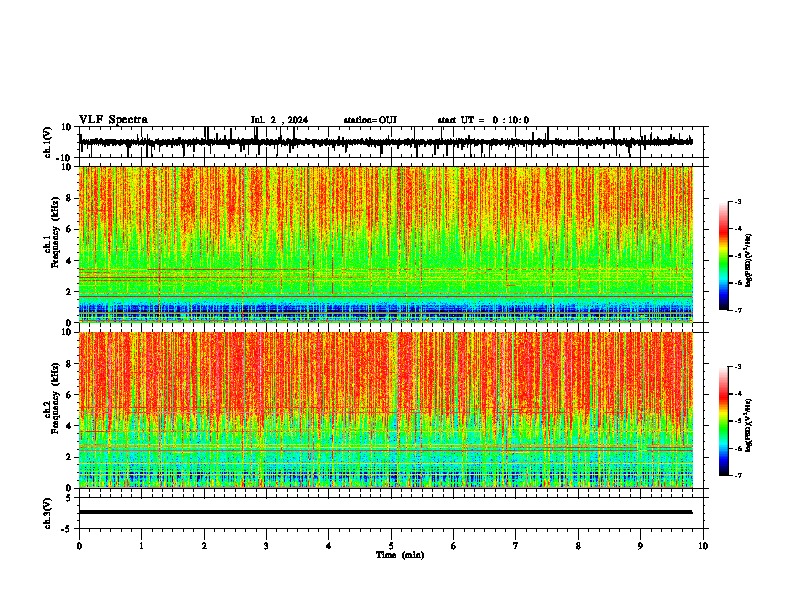Screen dimensions: 792x612
Task: Click time axis tick label "5"
Action: pos(391,546)
